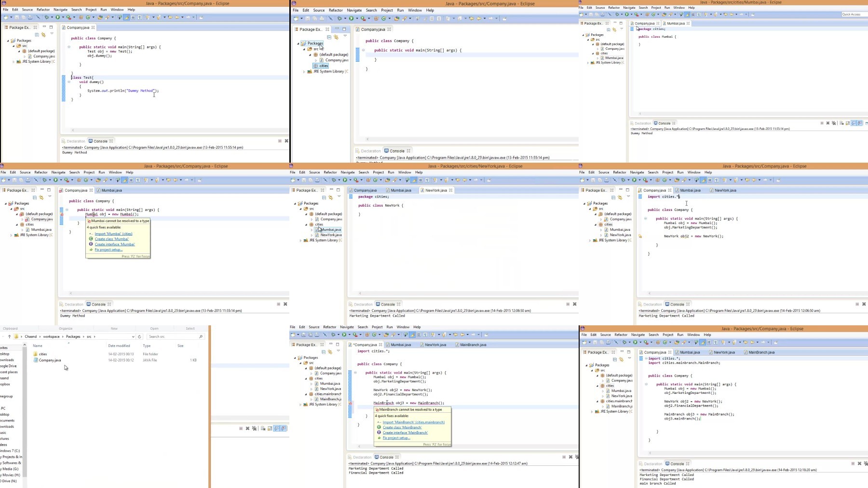Open Window menu in Mumbai.java-titled window

[x=679, y=8]
